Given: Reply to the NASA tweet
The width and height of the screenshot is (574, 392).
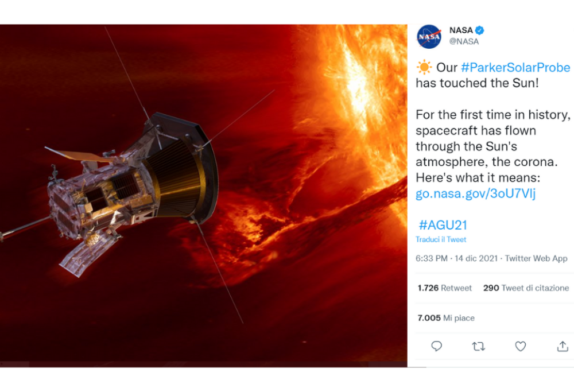Looking at the screenshot, I should 437,346.
